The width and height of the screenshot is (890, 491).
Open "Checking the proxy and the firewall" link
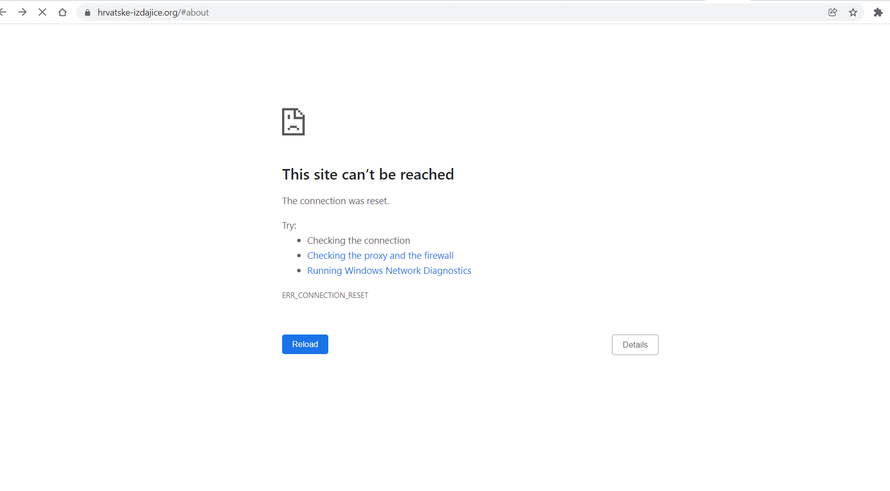[380, 255]
